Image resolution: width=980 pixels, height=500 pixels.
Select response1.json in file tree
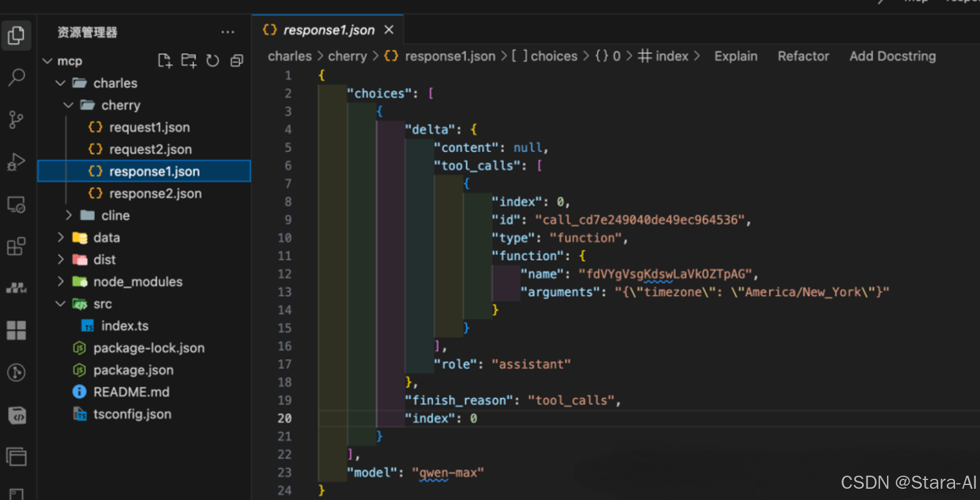coord(144,171)
